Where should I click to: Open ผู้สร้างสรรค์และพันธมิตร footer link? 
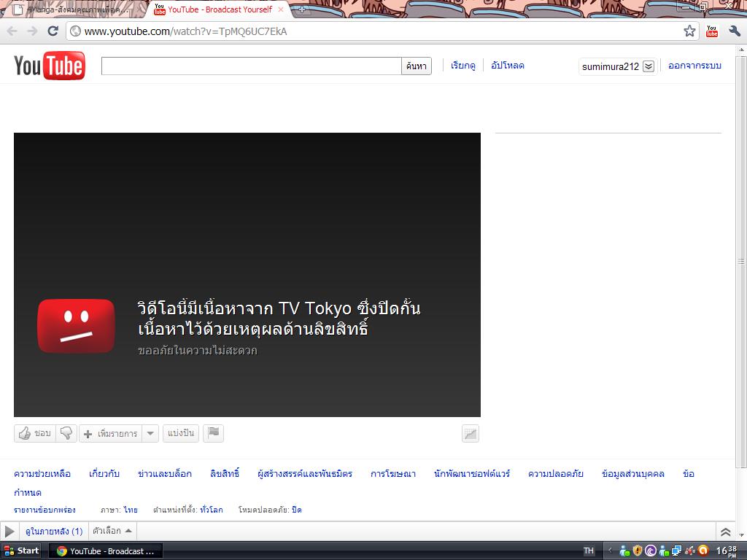click(x=305, y=474)
